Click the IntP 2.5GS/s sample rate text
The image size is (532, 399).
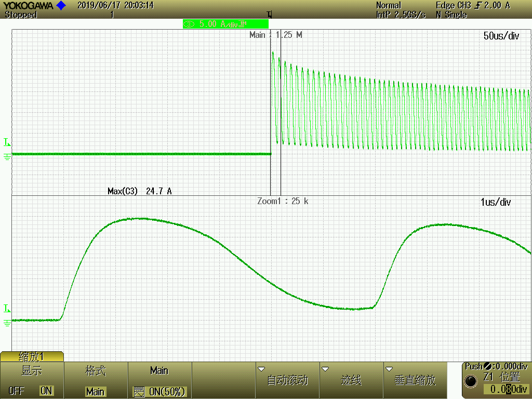pyautogui.click(x=401, y=15)
